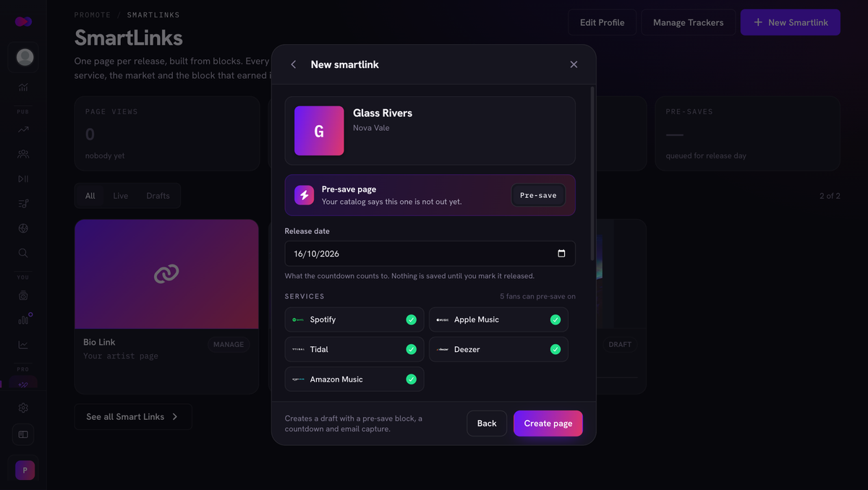
Task: Click the 'Bio Link' card title
Action: [x=99, y=342]
